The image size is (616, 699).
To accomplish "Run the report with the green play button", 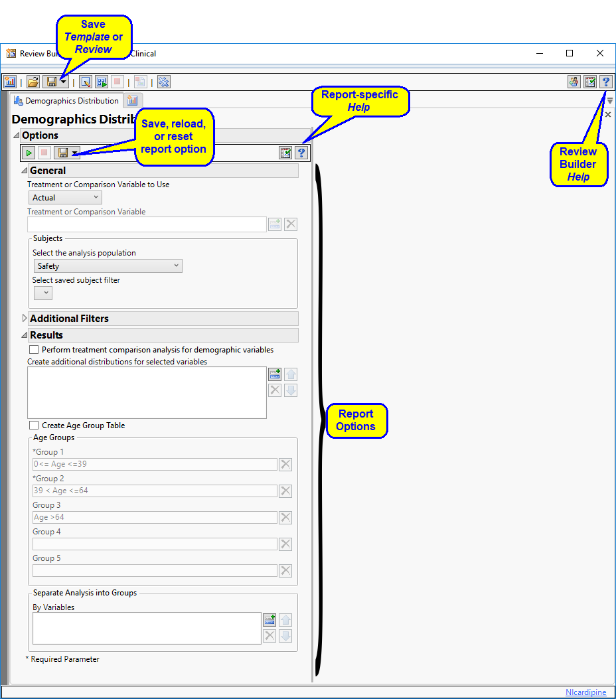I will tap(29, 153).
